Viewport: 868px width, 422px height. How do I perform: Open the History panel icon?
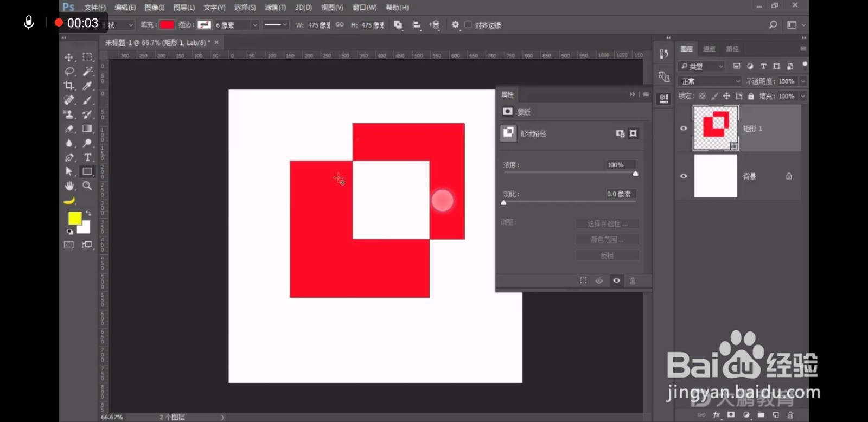pos(663,54)
